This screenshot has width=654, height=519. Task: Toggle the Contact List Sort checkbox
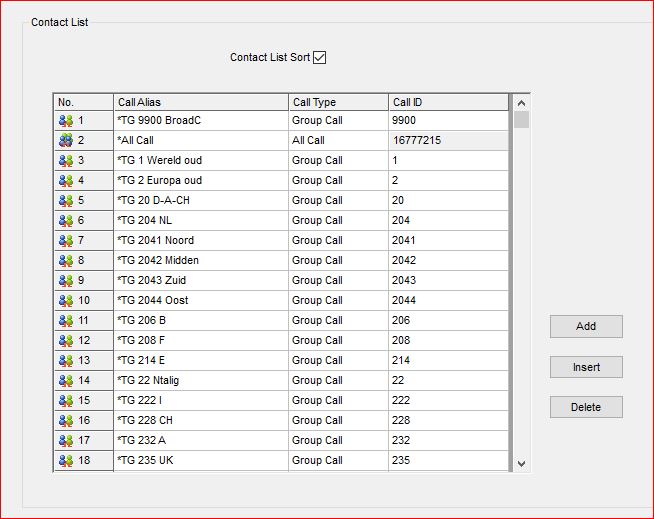coord(319,57)
